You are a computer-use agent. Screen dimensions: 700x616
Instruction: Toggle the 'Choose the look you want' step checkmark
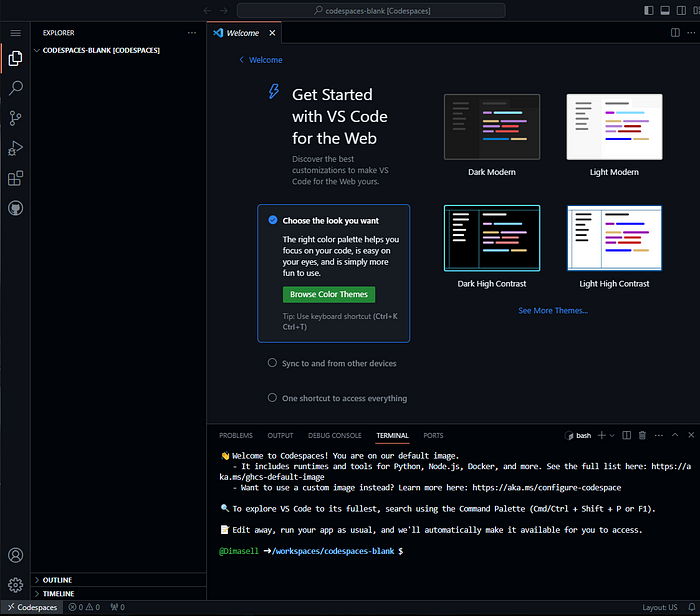click(x=273, y=220)
